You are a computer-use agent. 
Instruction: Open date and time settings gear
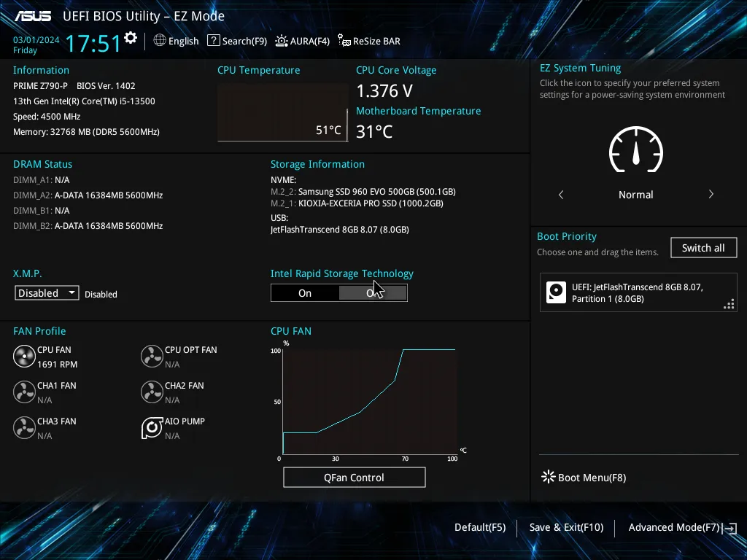pos(131,38)
